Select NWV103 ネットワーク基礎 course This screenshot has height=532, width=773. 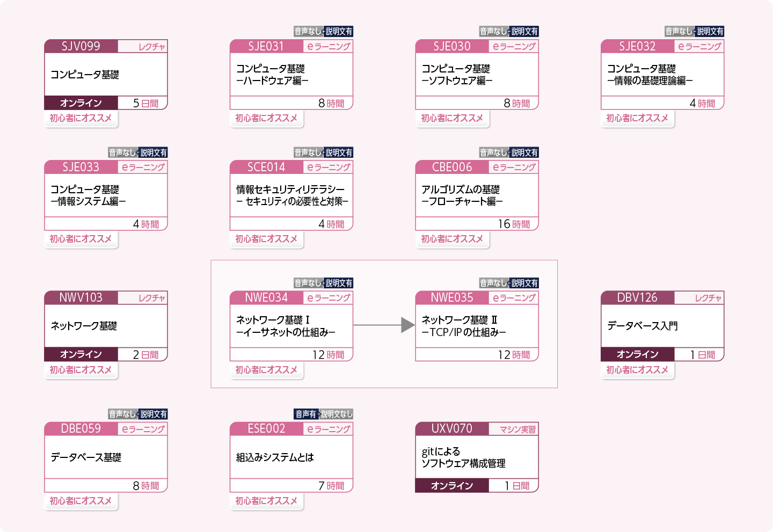click(106, 326)
